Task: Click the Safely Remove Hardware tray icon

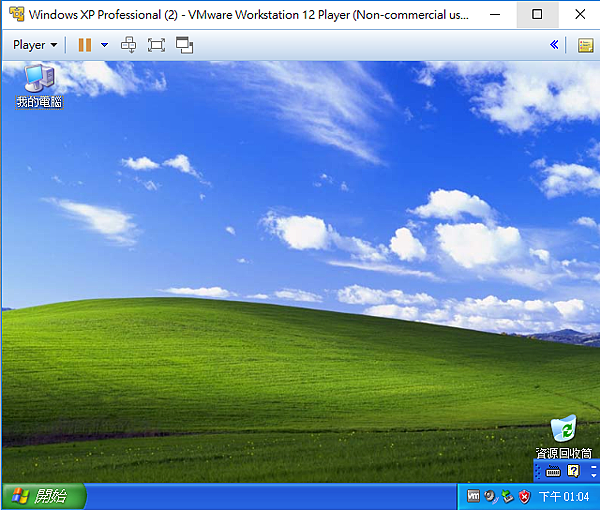Action: pyautogui.click(x=507, y=497)
